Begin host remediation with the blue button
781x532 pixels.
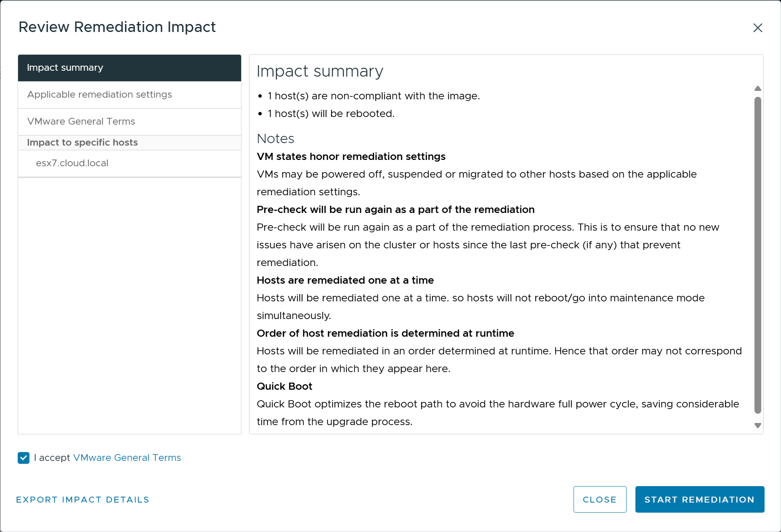[x=699, y=500]
